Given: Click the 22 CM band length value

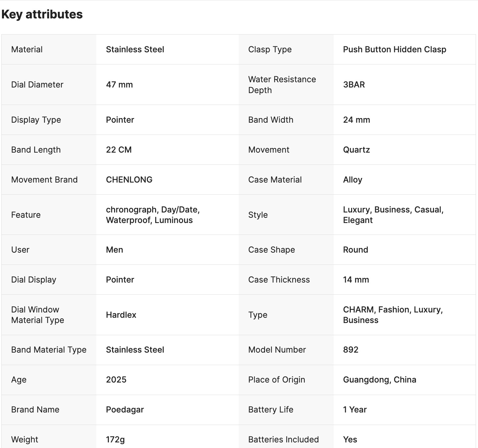Looking at the screenshot, I should [119, 150].
